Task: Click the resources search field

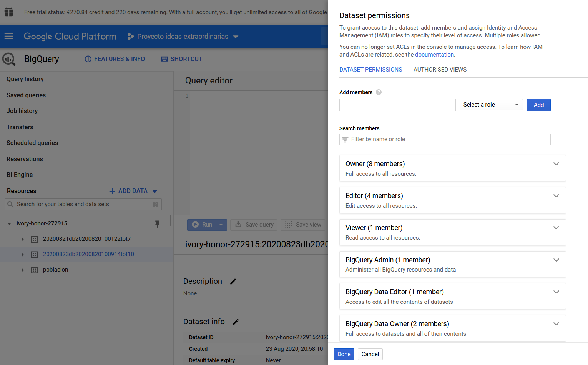Action: (x=83, y=204)
